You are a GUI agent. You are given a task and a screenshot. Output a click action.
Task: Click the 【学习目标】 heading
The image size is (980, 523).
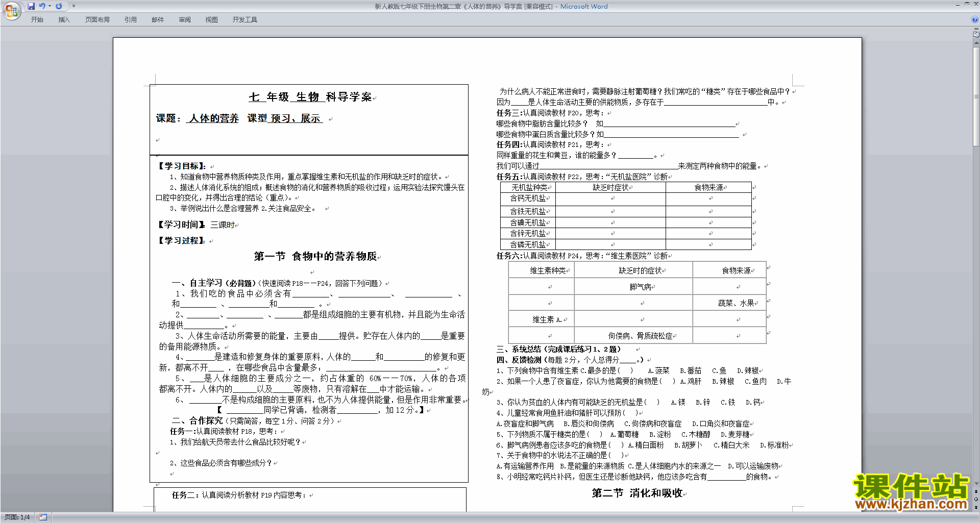pyautogui.click(x=182, y=166)
